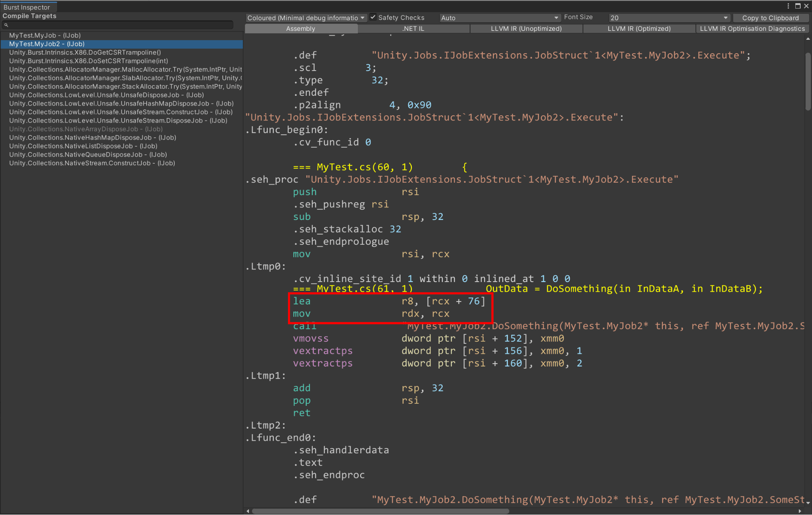Image resolution: width=812 pixels, height=515 pixels.
Task: Select greyed NativeArrayDisposeJob - (IJob) target
Action: tap(121, 129)
